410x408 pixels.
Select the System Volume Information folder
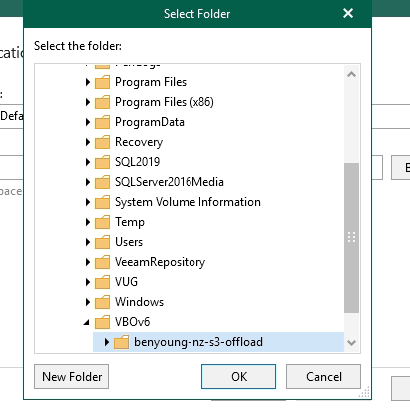(x=188, y=202)
